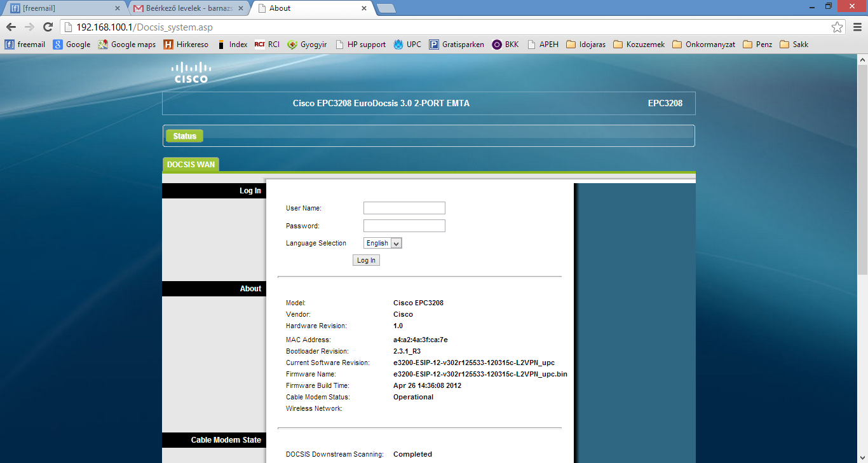This screenshot has height=463, width=868.
Task: Expand the Kozuzemek bookmark folder
Action: [x=639, y=45]
